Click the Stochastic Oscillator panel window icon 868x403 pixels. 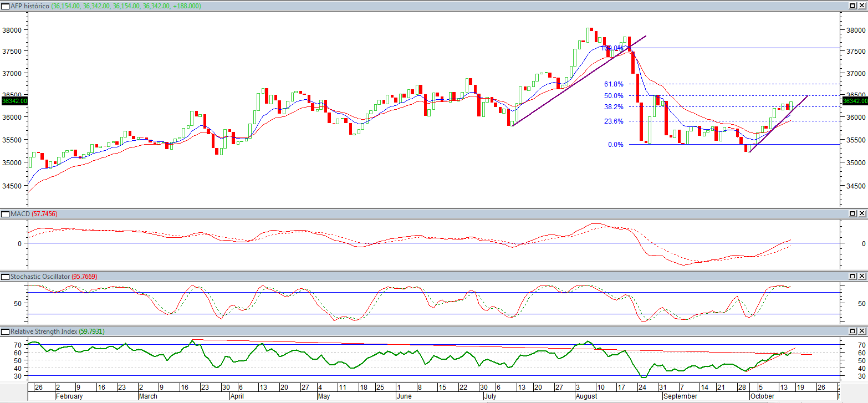(5, 276)
